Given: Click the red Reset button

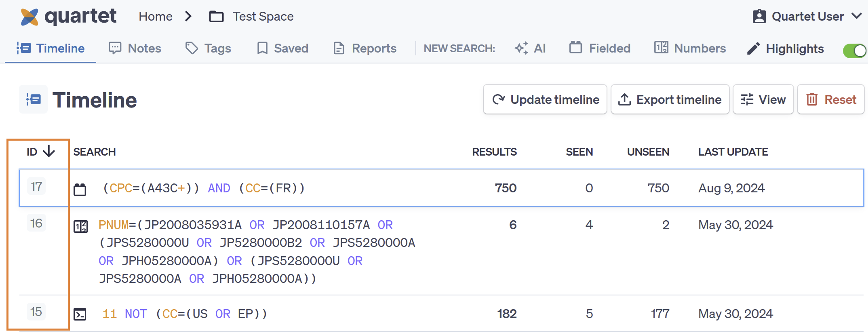Looking at the screenshot, I should [x=830, y=99].
